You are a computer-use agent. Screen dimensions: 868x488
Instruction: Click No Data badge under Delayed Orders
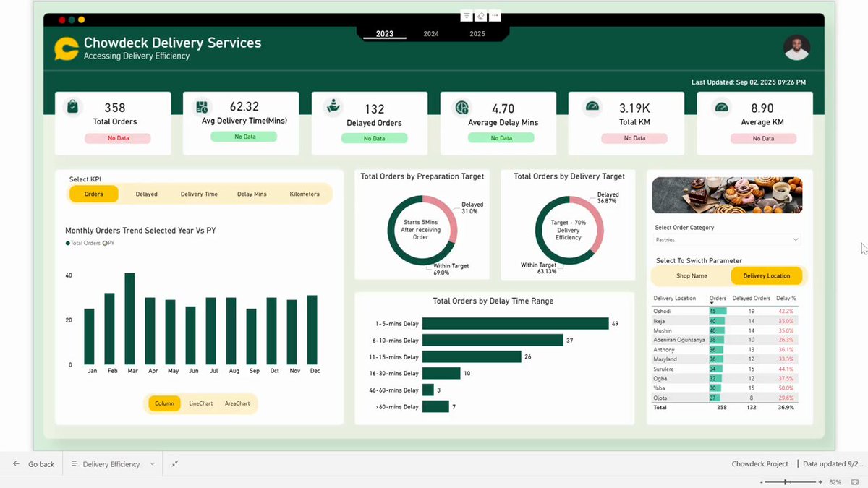374,138
